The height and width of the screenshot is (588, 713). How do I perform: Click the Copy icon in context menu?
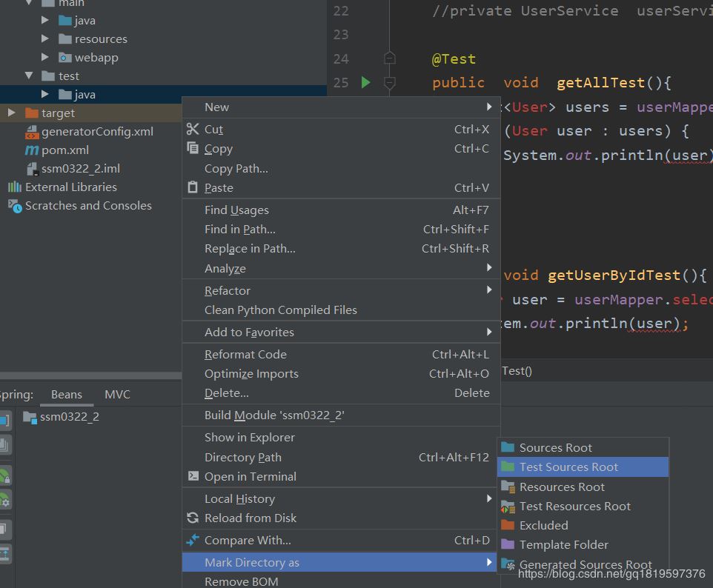pyautogui.click(x=193, y=148)
